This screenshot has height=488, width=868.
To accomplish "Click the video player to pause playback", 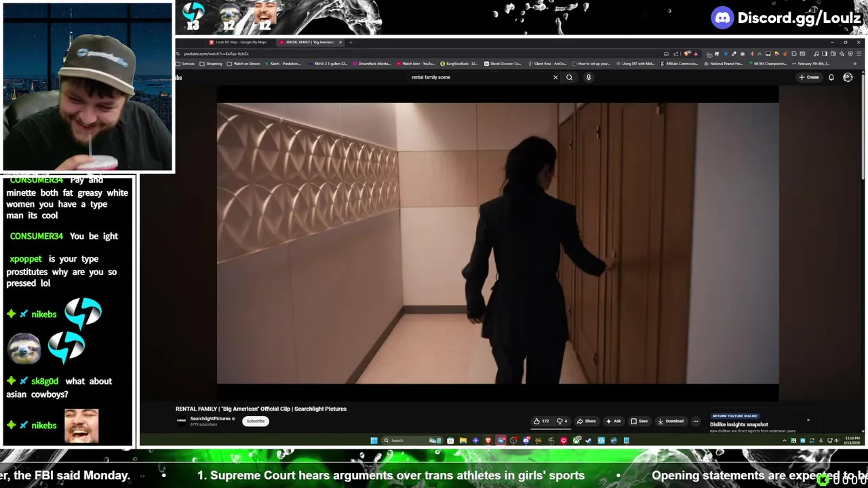I will click(498, 243).
